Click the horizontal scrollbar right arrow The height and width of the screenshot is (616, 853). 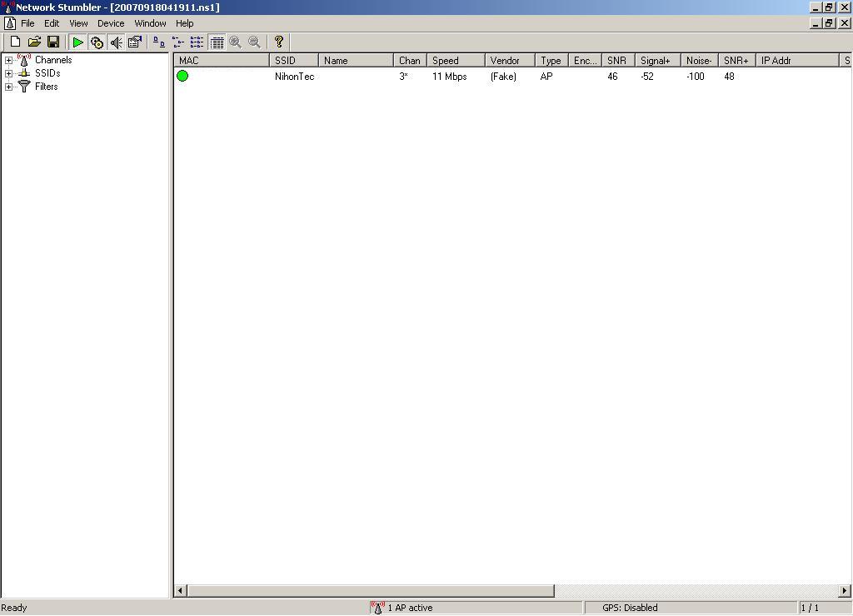pyautogui.click(x=845, y=590)
